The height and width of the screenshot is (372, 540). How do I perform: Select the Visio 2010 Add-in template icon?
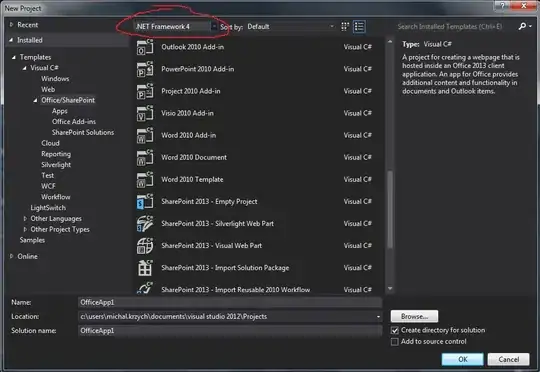point(145,113)
